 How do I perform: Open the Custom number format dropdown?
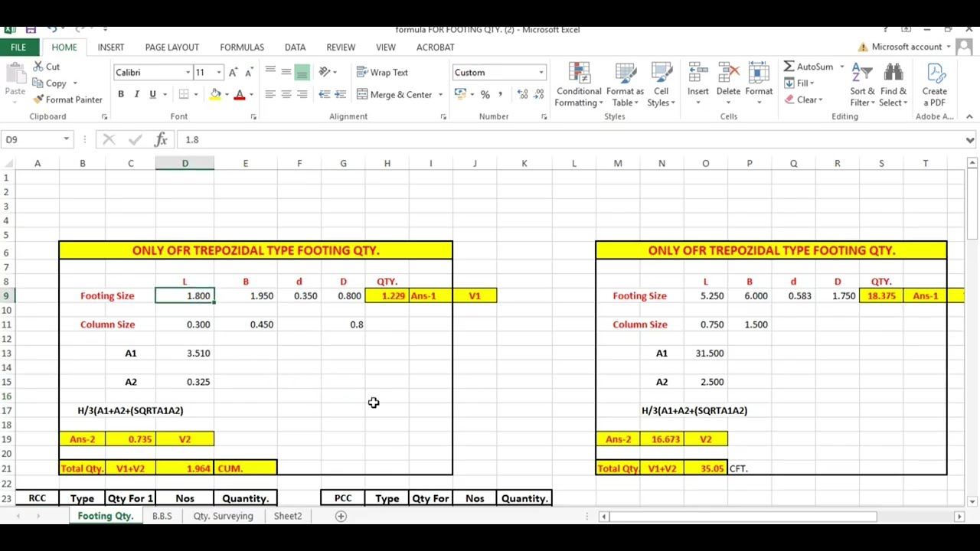pos(541,73)
